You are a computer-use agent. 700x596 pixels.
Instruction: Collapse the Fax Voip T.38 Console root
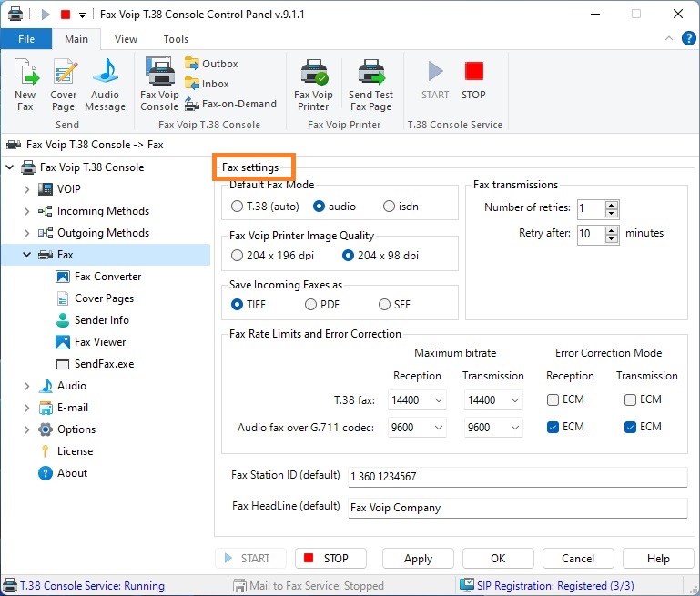(x=10, y=167)
